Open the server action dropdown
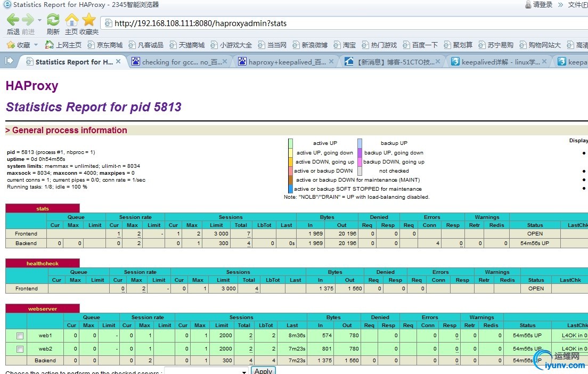 [206, 371]
